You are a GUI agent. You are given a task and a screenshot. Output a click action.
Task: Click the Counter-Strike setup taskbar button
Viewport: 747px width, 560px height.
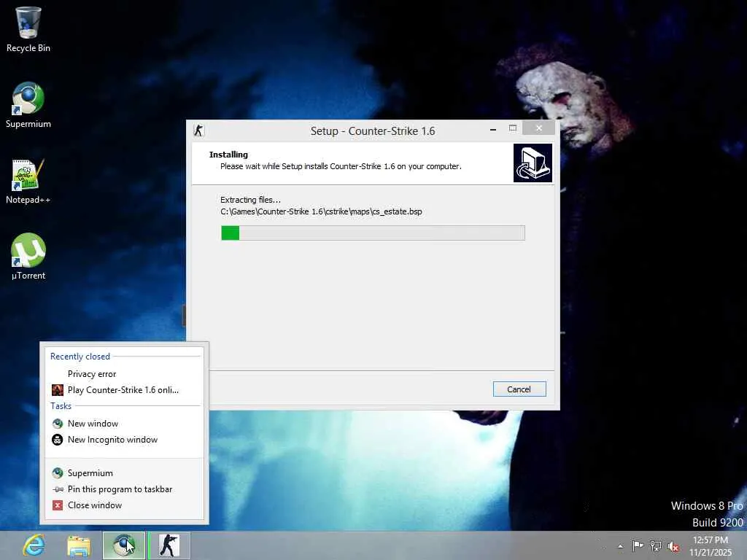pyautogui.click(x=169, y=545)
